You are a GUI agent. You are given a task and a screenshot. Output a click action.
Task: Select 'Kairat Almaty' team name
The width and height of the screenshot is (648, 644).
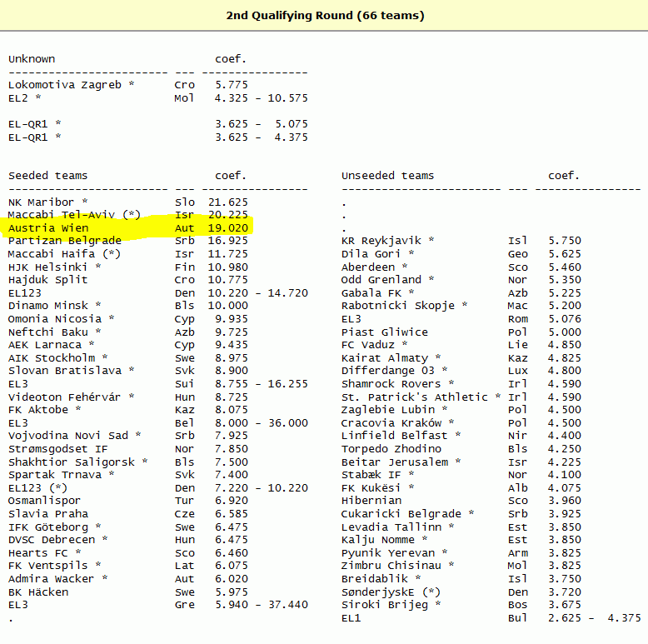385,358
